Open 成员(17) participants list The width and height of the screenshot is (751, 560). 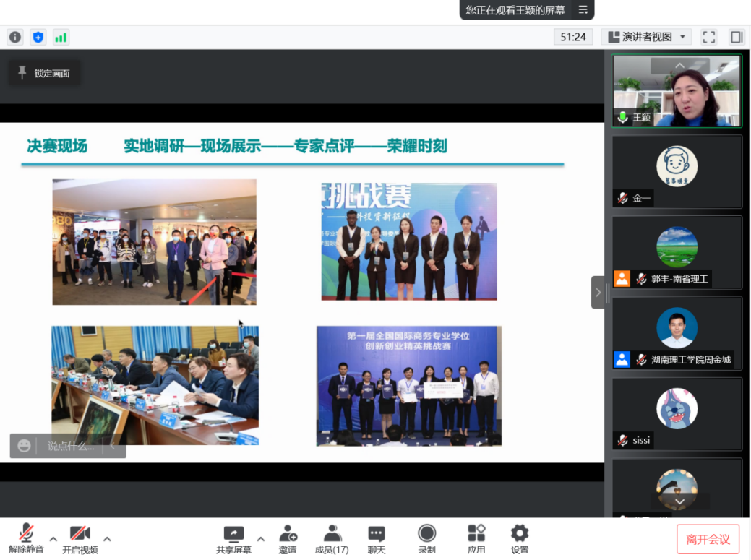click(332, 539)
